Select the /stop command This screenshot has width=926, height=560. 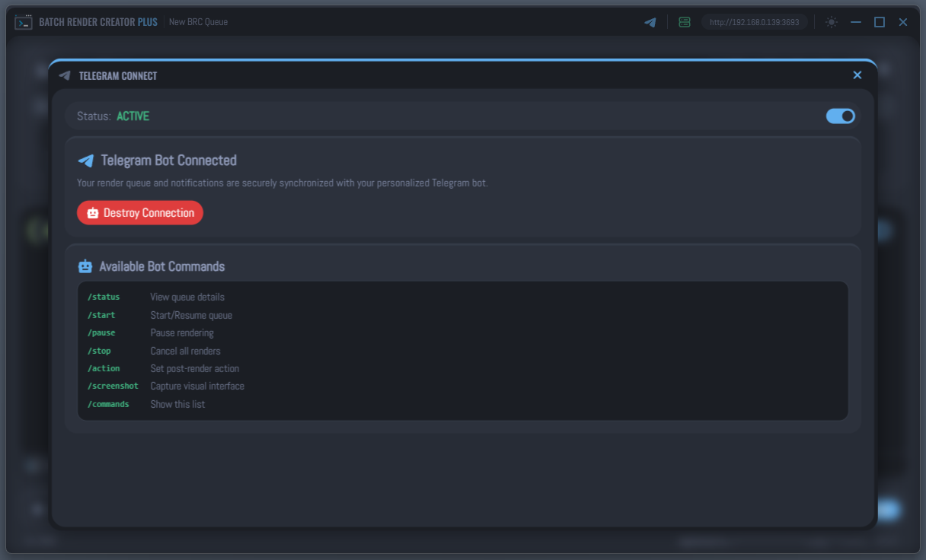[99, 351]
